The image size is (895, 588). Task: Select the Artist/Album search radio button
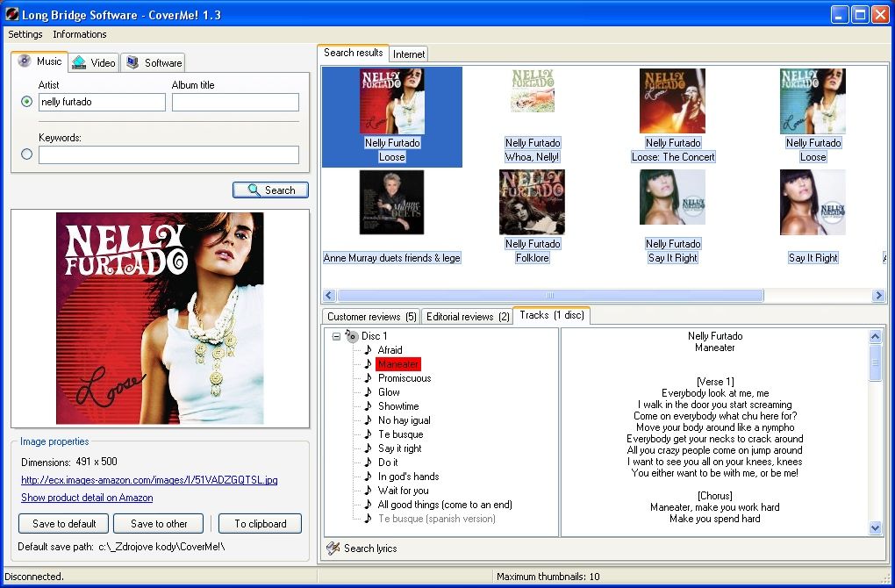26,102
